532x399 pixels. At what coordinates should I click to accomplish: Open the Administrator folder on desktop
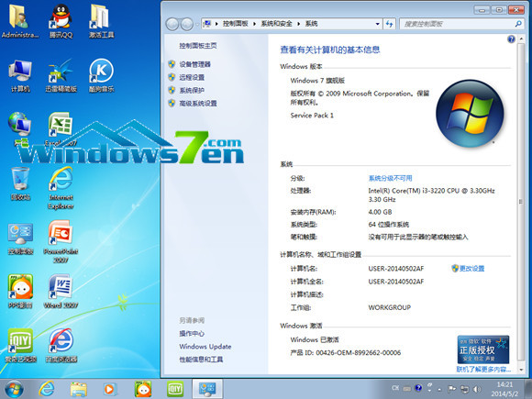pos(19,20)
